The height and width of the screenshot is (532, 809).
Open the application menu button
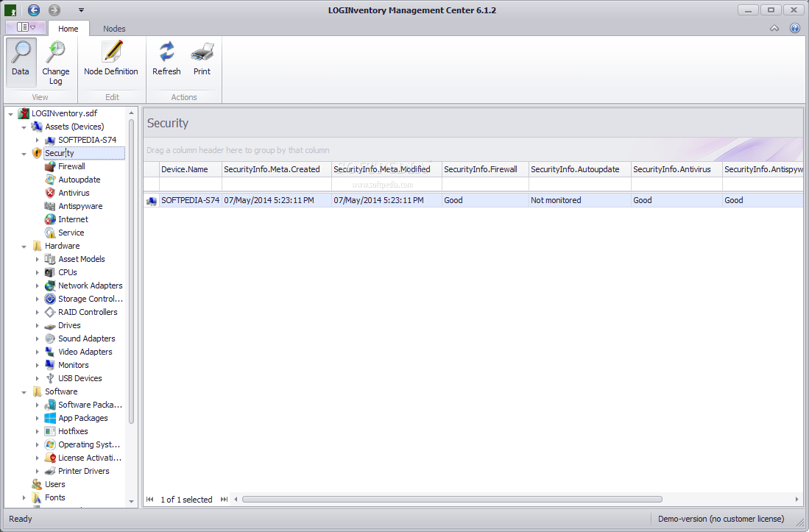[25, 26]
